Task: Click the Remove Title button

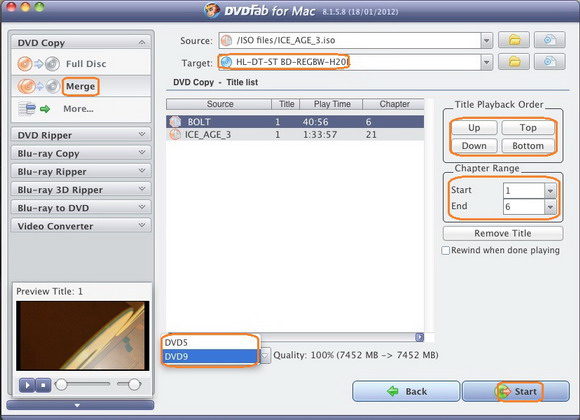Action: click(503, 233)
